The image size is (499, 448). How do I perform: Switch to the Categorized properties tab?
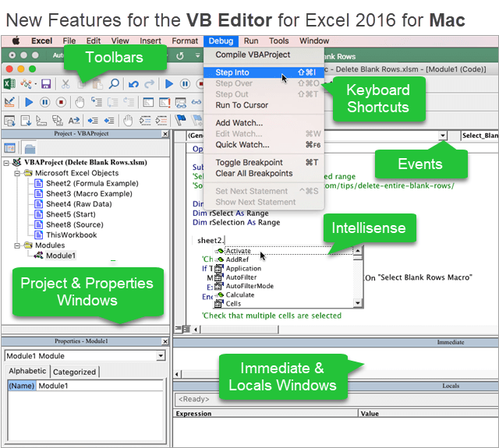74,372
